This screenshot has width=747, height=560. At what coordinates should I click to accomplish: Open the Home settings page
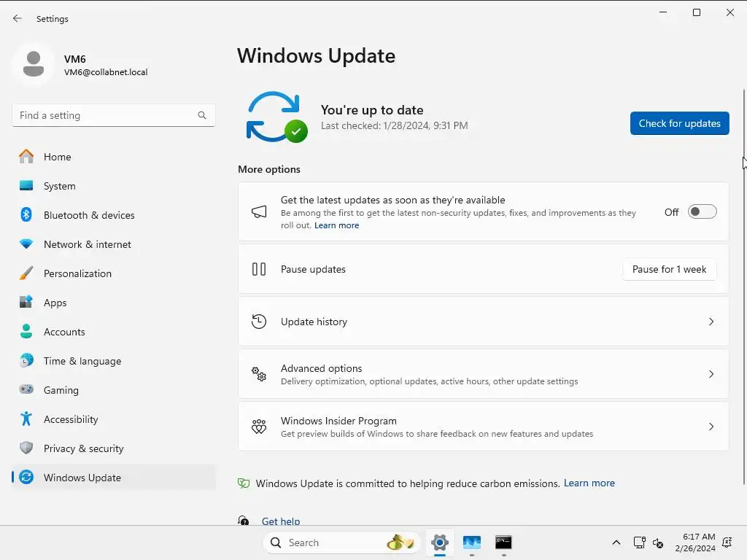point(113,157)
